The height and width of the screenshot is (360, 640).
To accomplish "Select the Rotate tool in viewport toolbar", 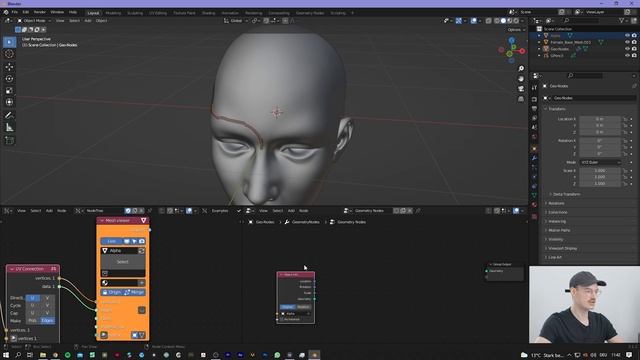I will [9, 78].
